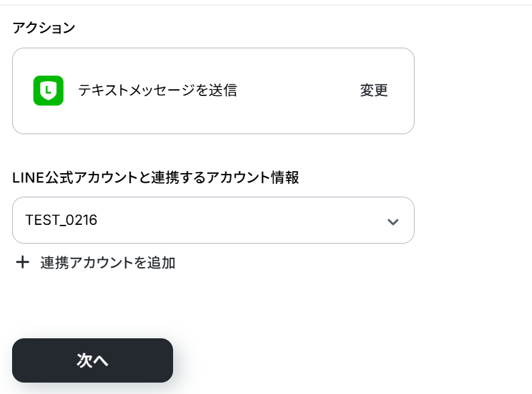Viewport: 532px width, 394px height.
Task: Click the dark 次へ button at bottom left
Action: click(x=93, y=360)
